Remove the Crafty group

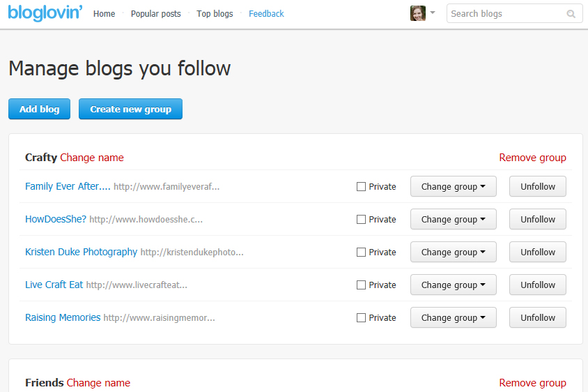coord(532,158)
